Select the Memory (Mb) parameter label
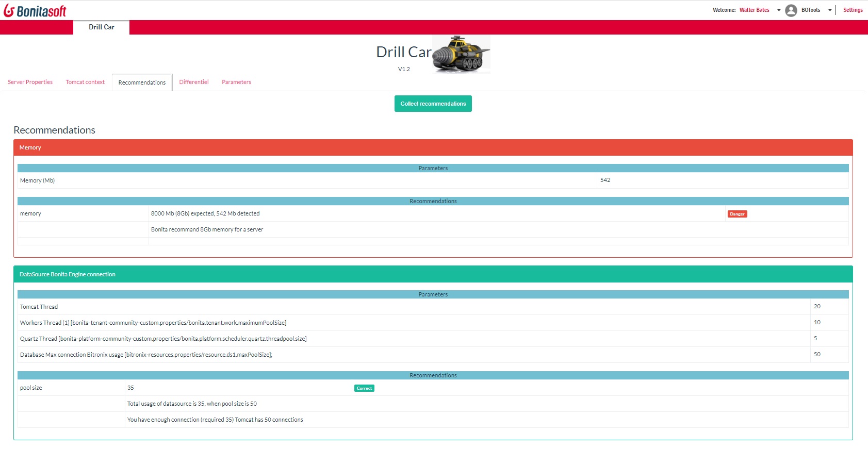 point(37,180)
